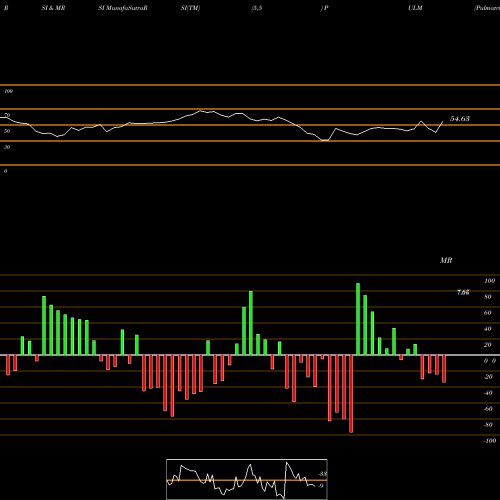Click the 'SI & MR' header text
500x500 pixels.
[53, 8]
